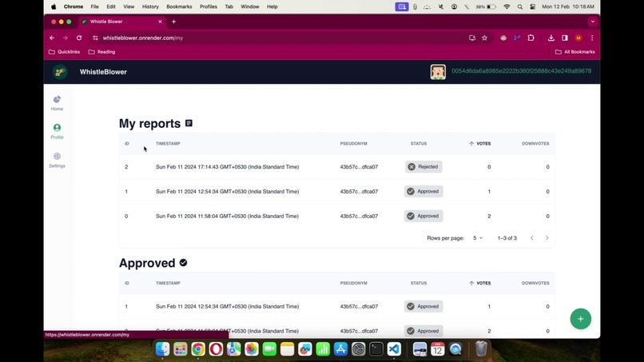Click timestamp 12:54:34 in My reports table

[x=227, y=192]
